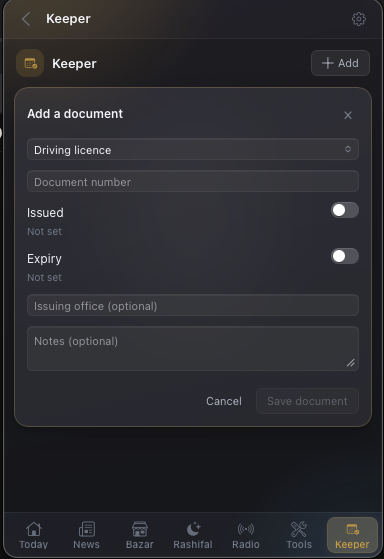Enable the Expiry date toggle
Image resolution: width=384 pixels, height=559 pixels.
(344, 256)
